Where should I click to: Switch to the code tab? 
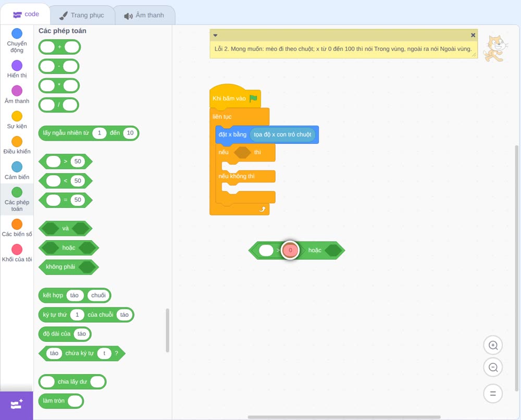tap(26, 14)
